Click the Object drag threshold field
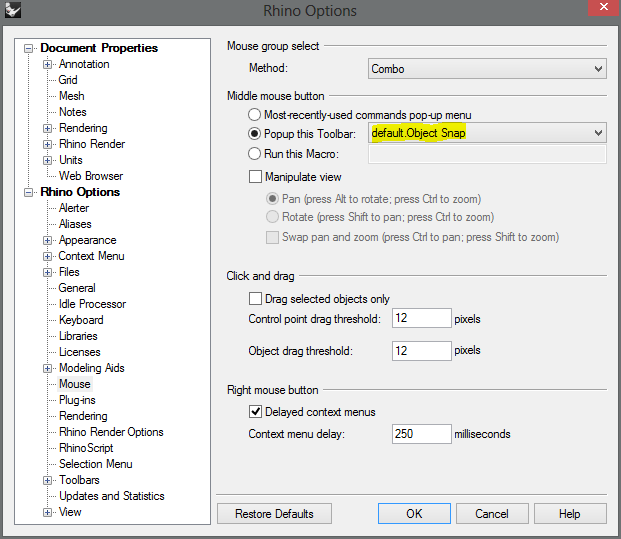 [x=421, y=351]
